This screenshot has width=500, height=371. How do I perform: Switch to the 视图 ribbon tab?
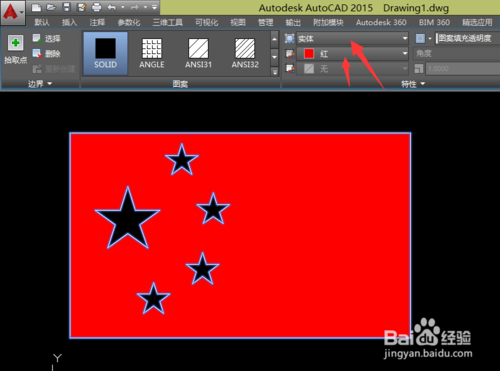(238, 22)
